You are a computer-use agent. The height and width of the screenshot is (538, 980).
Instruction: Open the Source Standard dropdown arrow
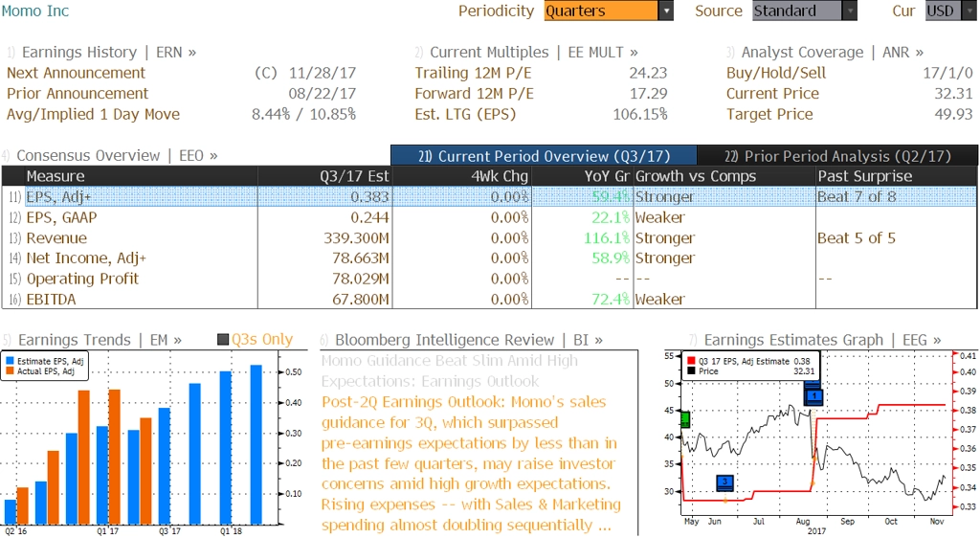coord(850,11)
